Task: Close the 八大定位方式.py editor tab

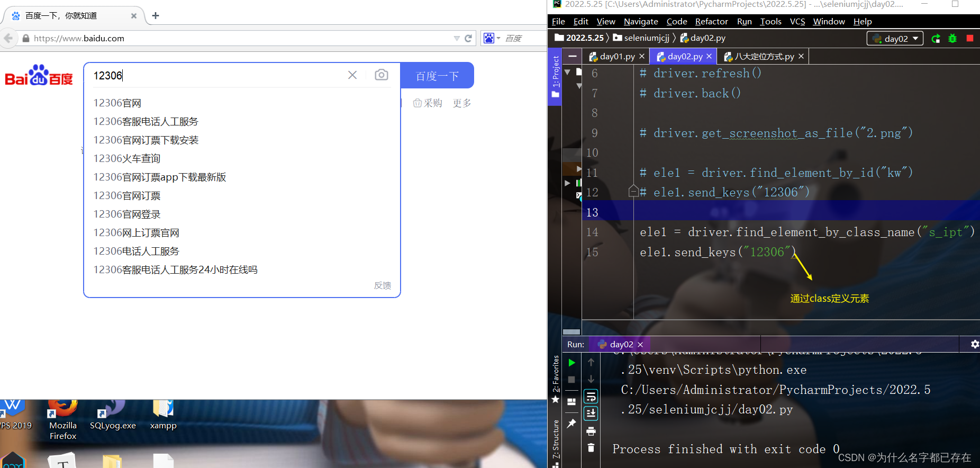Action: click(x=801, y=56)
